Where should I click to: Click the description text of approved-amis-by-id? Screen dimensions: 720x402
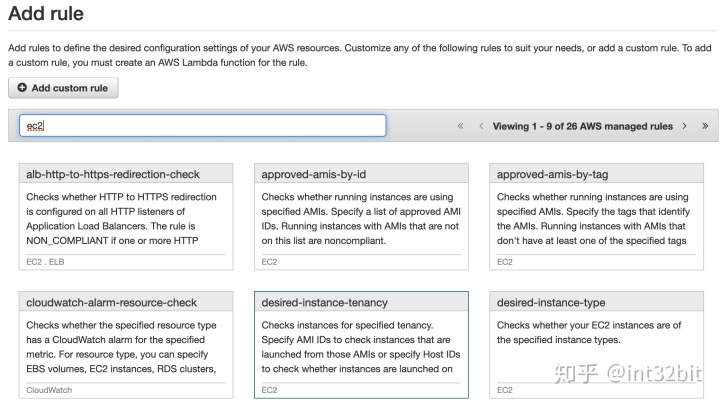click(x=361, y=219)
